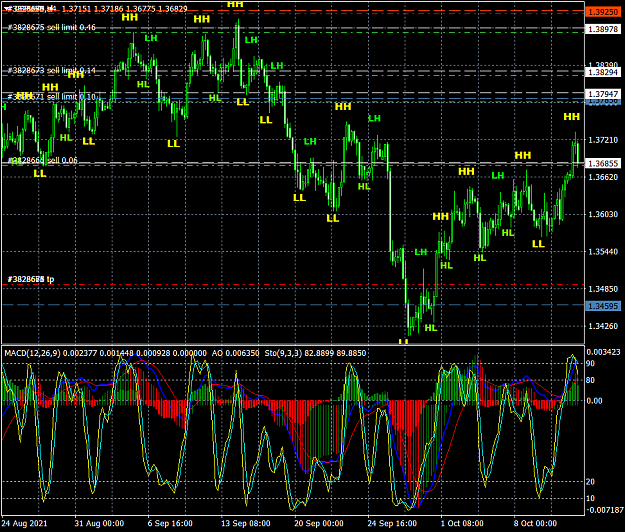Image resolution: width=625 pixels, height=532 pixels.
Task: Click the 10 stochastic level label
Action: [x=590, y=498]
